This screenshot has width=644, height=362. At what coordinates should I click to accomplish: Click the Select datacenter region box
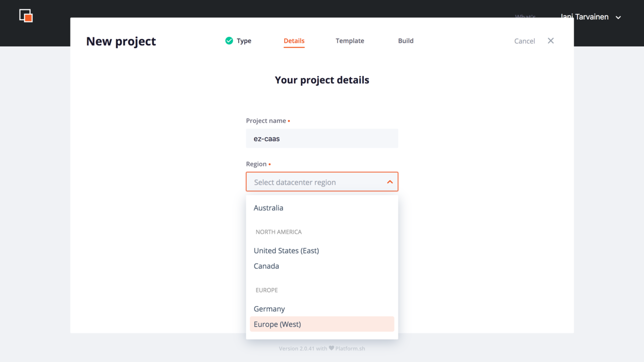point(322,182)
